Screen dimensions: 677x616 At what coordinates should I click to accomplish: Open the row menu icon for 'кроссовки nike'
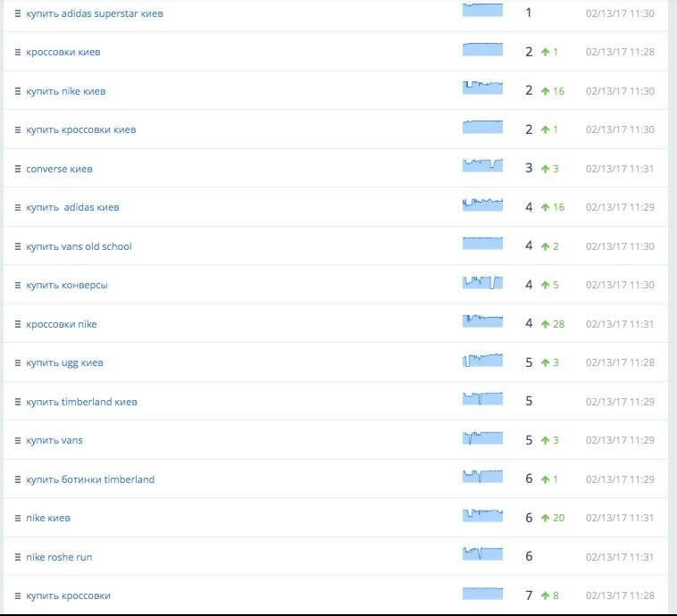pyautogui.click(x=18, y=324)
